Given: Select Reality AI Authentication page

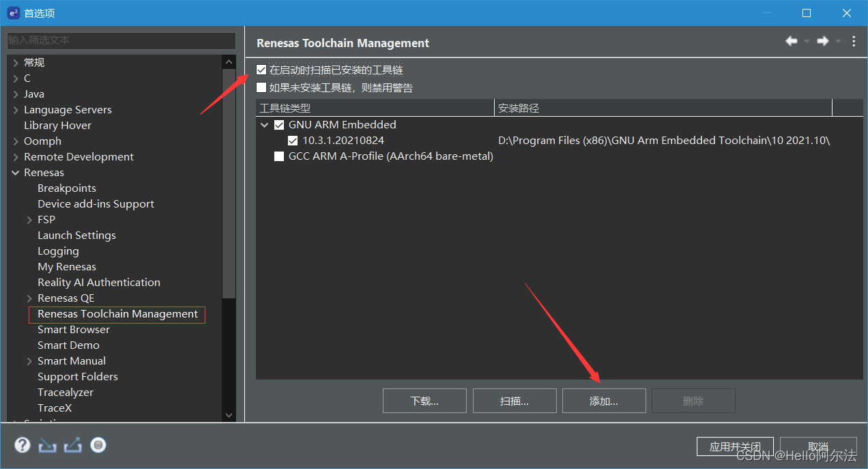Looking at the screenshot, I should click(99, 283).
